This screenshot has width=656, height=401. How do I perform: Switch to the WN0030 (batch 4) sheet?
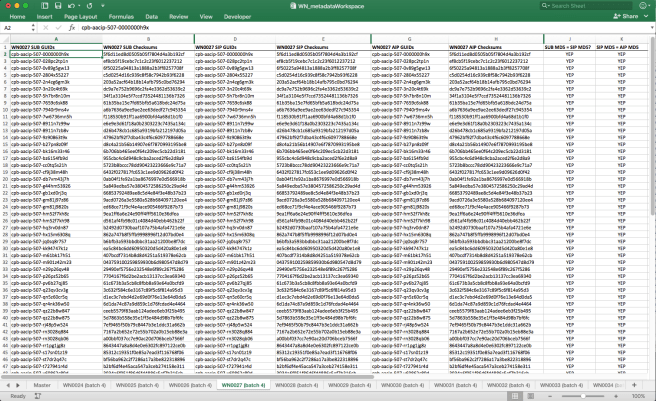pos(402,385)
